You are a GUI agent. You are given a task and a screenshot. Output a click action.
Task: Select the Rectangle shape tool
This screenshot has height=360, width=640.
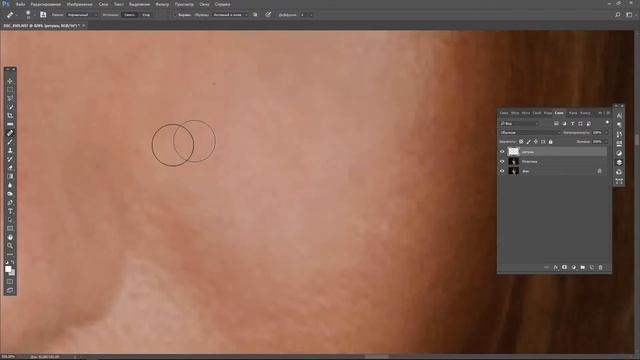click(x=10, y=229)
